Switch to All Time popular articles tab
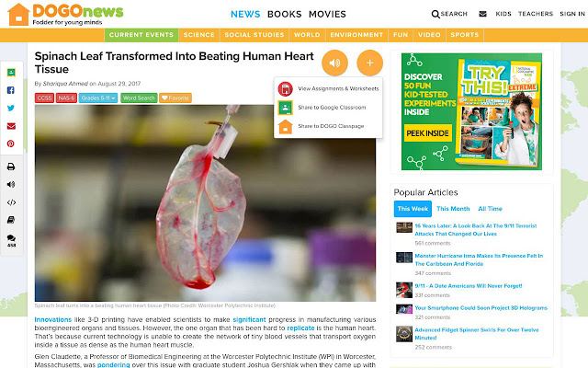 (490, 209)
